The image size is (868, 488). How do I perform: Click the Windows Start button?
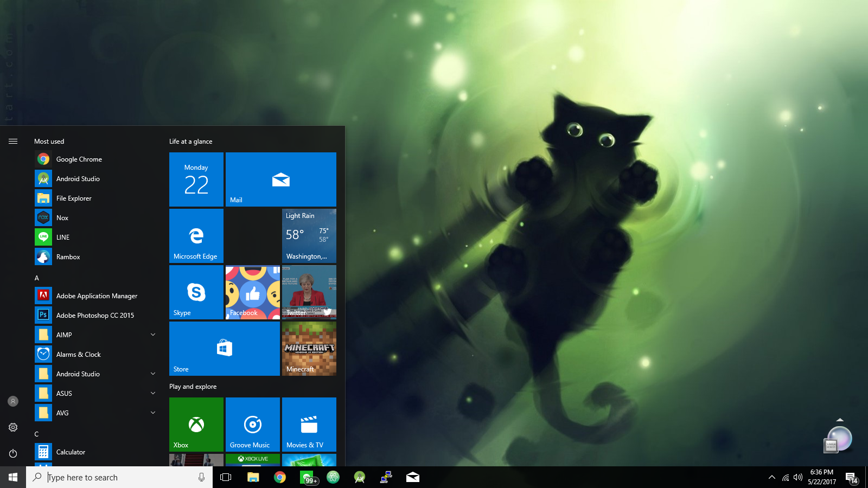coord(13,477)
